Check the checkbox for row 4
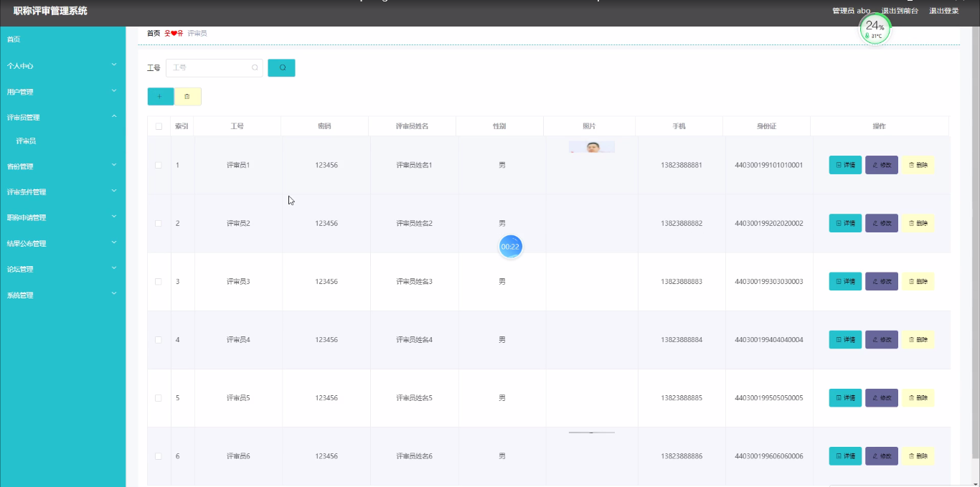This screenshot has width=980, height=487. 159,339
